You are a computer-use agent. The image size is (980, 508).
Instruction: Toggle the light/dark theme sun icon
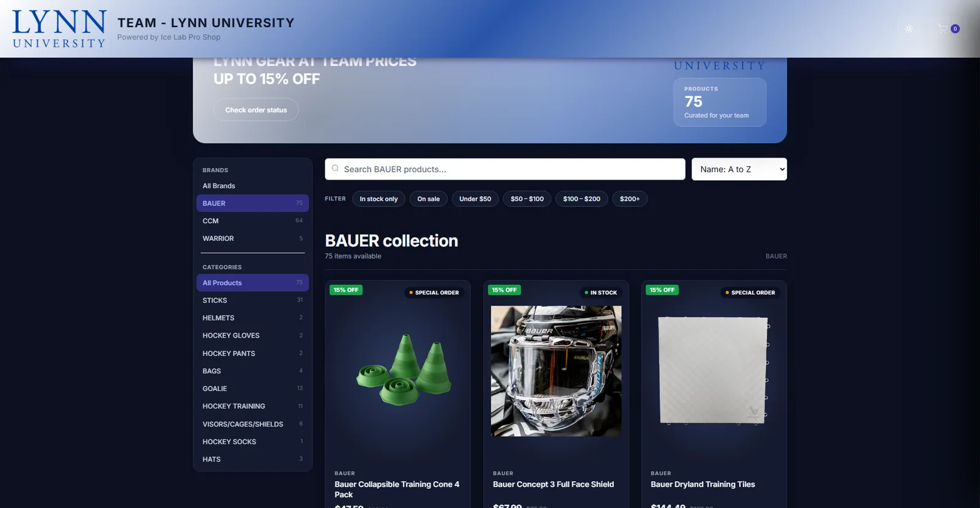[909, 29]
